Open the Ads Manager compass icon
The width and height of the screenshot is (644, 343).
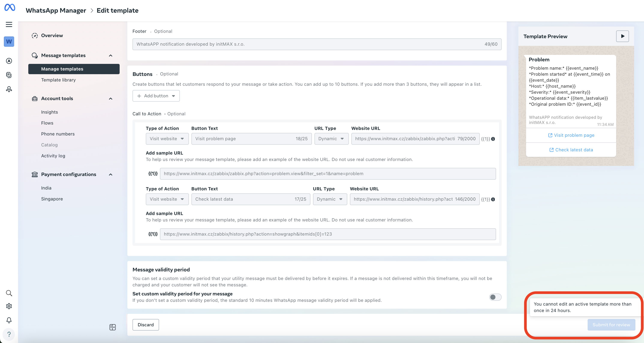click(9, 61)
